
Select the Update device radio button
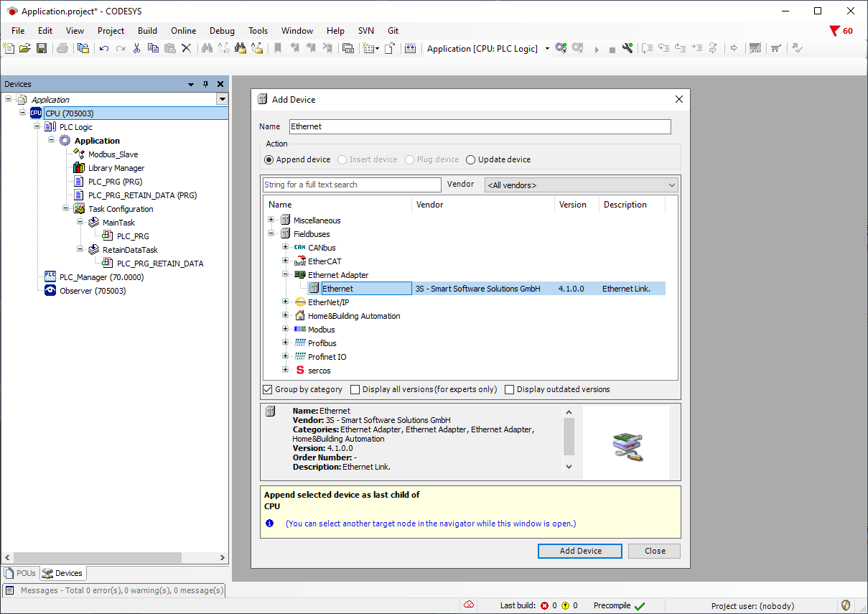471,159
